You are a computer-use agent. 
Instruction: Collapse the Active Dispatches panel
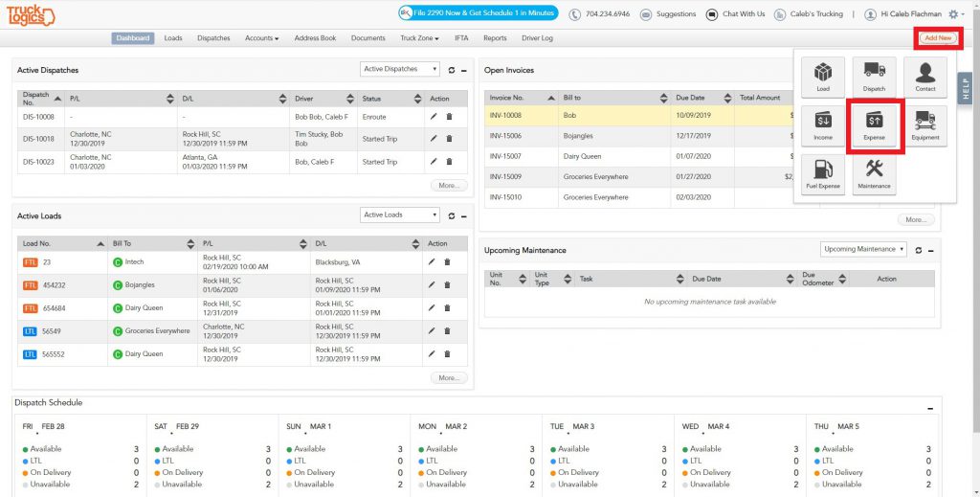click(x=464, y=71)
